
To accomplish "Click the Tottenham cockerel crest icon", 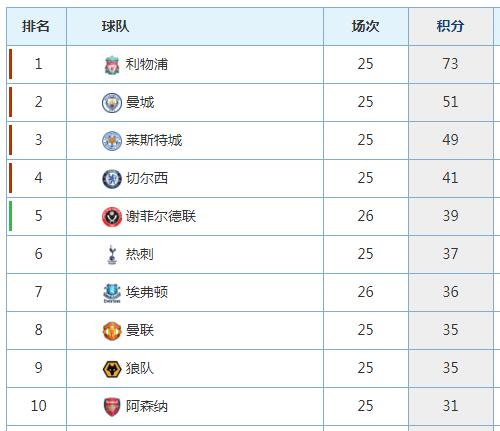I will pyautogui.click(x=112, y=255).
